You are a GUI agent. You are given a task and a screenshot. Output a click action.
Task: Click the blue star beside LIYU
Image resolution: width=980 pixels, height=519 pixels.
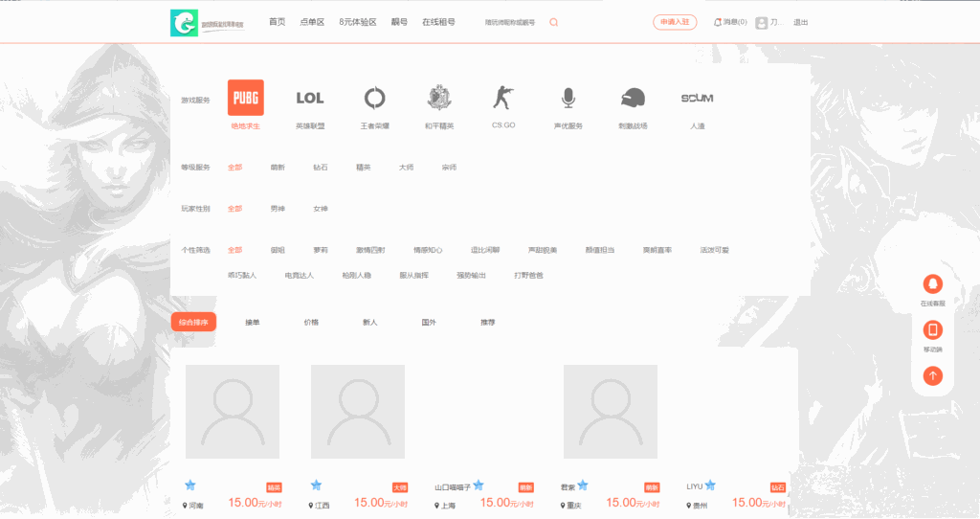tap(711, 485)
